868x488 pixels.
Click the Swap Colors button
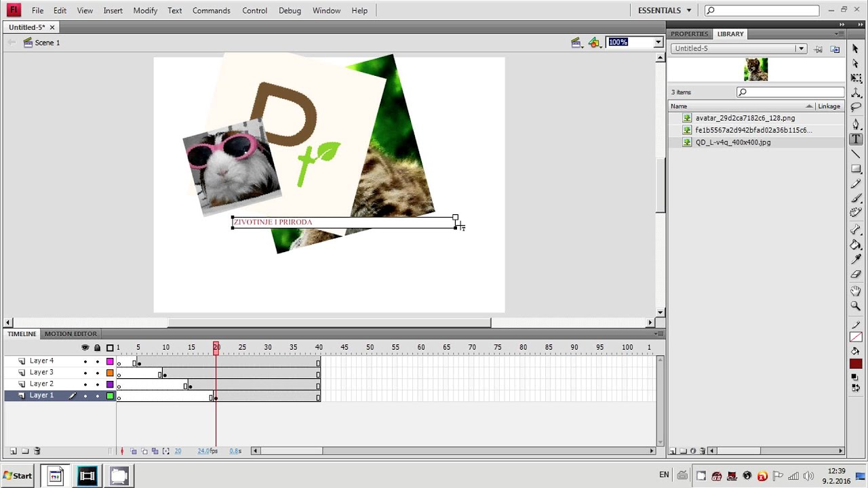coord(855,388)
